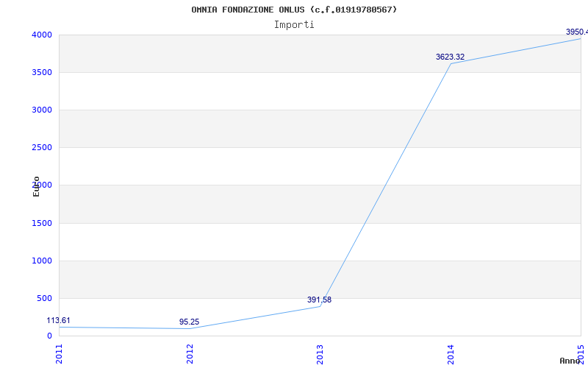Click the 3500 y-axis tick label

point(42,72)
